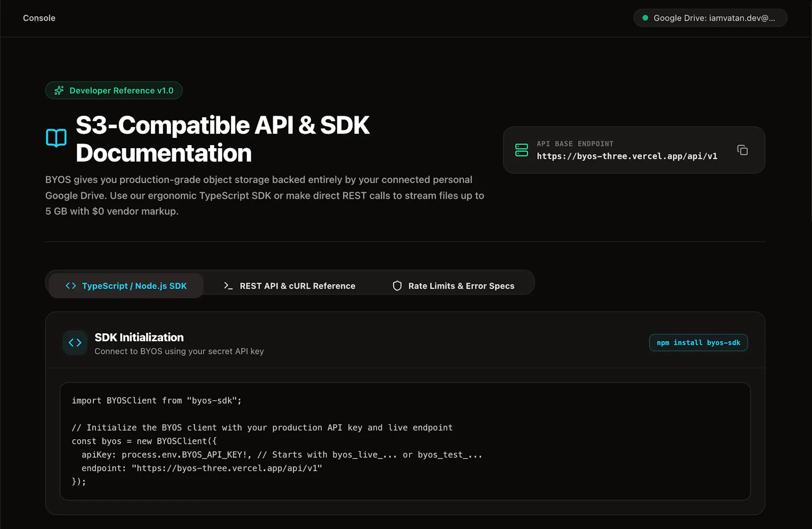Go to Console in the top navigation
The height and width of the screenshot is (529, 812).
(x=39, y=18)
